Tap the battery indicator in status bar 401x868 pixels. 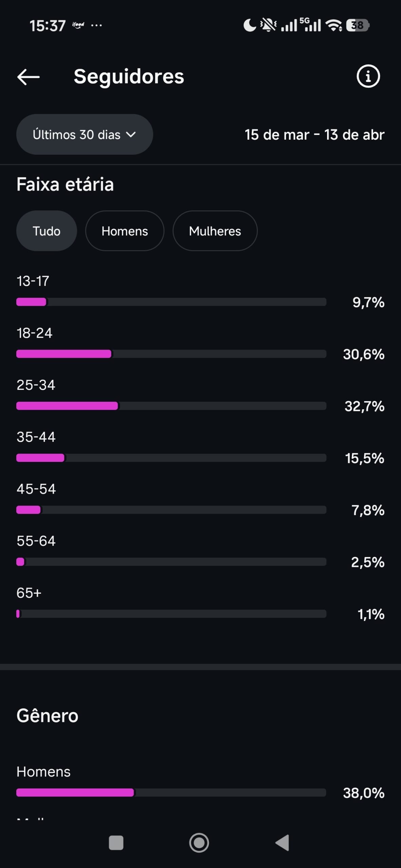(358, 25)
